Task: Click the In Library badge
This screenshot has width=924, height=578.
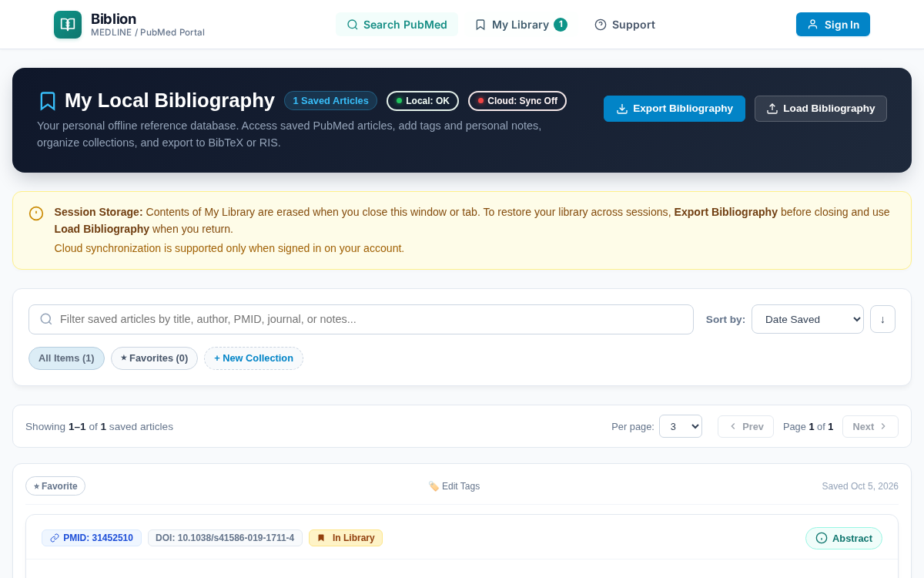Action: [x=346, y=538]
